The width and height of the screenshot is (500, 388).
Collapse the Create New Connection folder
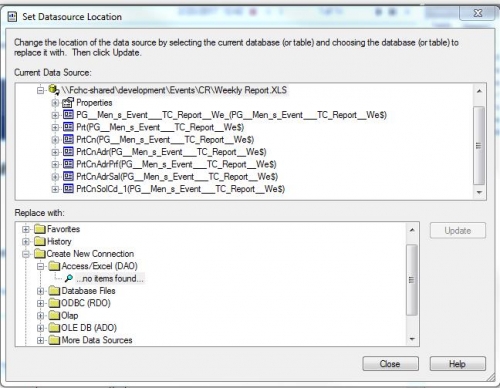click(26, 254)
